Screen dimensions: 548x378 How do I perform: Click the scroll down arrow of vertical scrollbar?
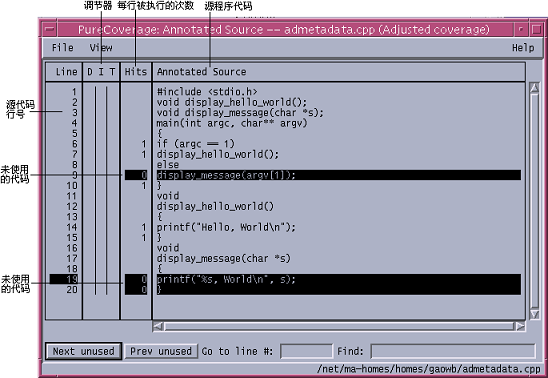point(534,314)
